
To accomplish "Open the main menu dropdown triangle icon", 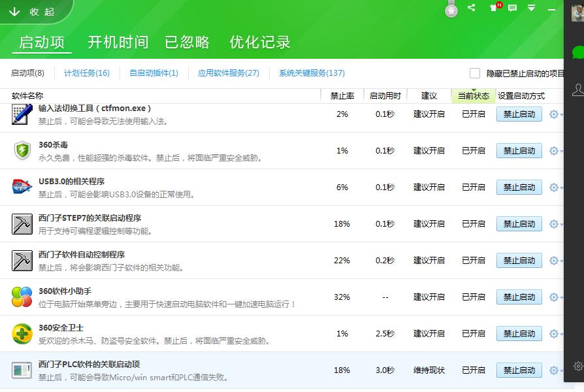I will 532,8.
